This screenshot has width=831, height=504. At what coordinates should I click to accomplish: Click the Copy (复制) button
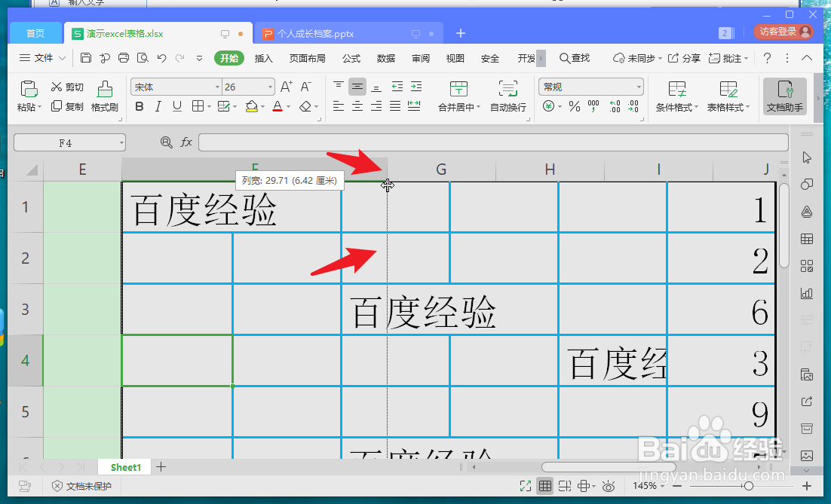click(x=67, y=106)
